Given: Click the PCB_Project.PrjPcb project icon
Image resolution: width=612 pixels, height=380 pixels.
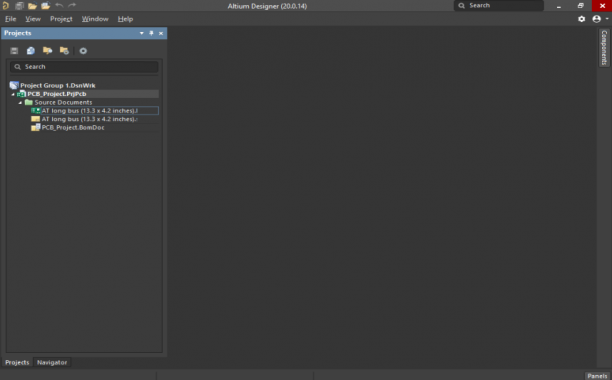Looking at the screenshot, I should pyautogui.click(x=21, y=94).
